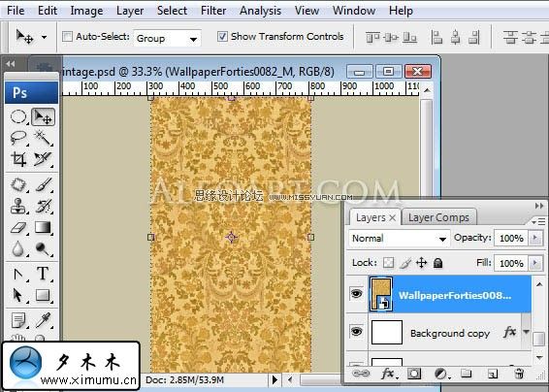Open the Fill slider arrow
549x392 pixels.
(x=535, y=263)
